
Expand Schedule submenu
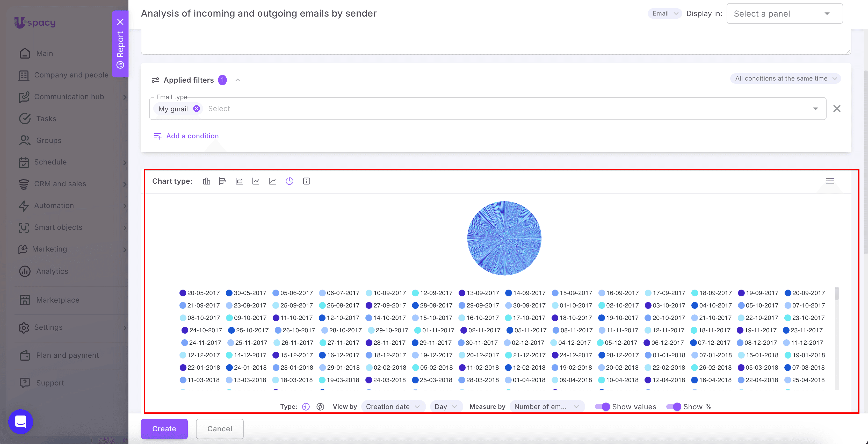coord(125,162)
